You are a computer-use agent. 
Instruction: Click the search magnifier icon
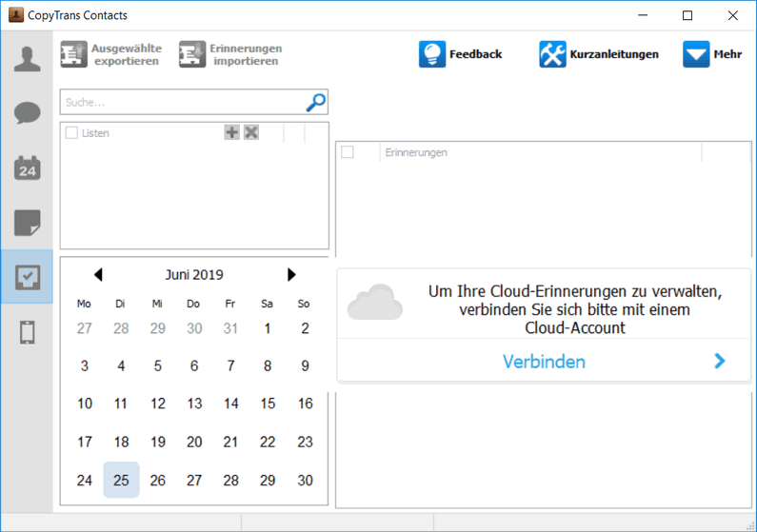[x=316, y=102]
